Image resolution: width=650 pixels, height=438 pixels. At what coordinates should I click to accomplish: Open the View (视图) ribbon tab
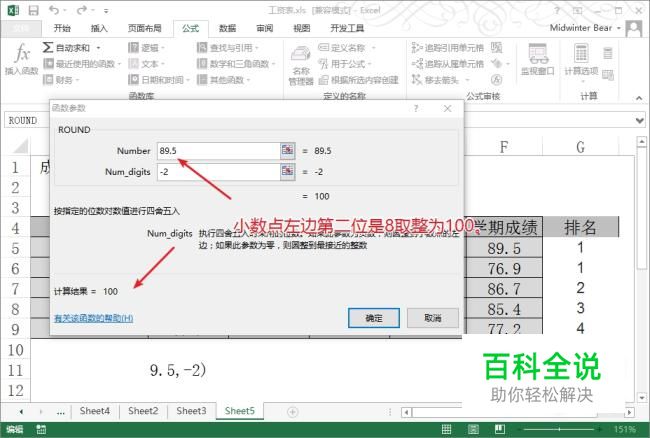(301, 28)
